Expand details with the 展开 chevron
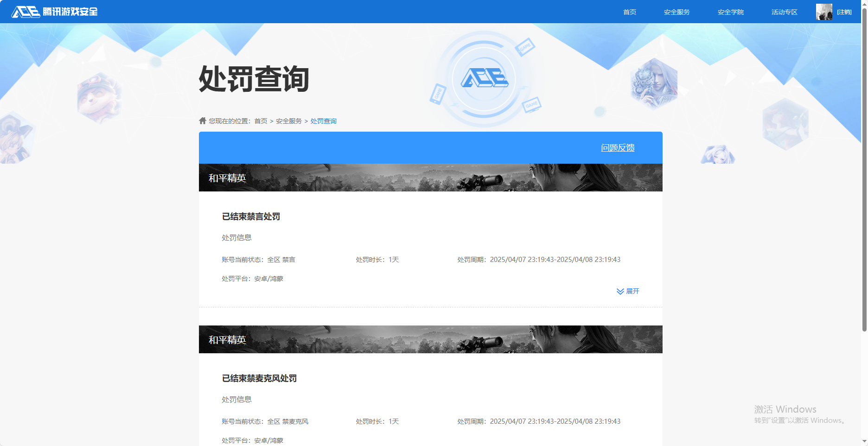The height and width of the screenshot is (446, 868). [628, 291]
